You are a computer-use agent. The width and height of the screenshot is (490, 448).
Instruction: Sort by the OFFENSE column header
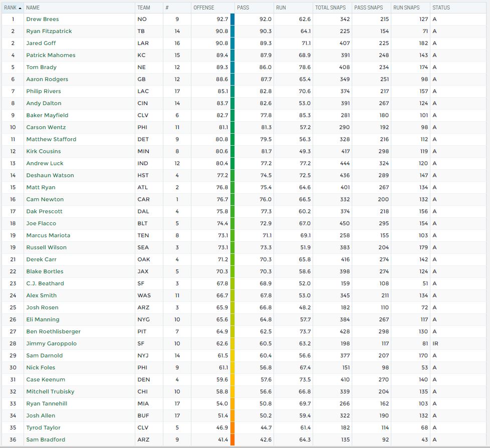click(x=203, y=8)
